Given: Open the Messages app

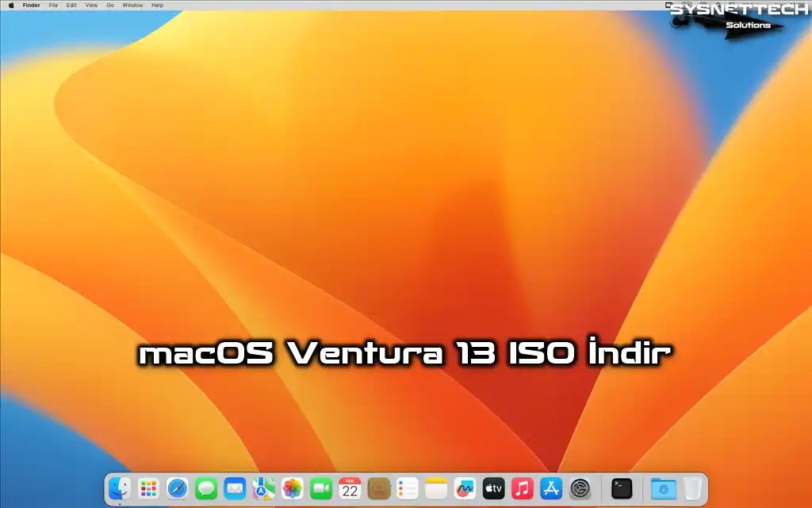Looking at the screenshot, I should coord(206,488).
